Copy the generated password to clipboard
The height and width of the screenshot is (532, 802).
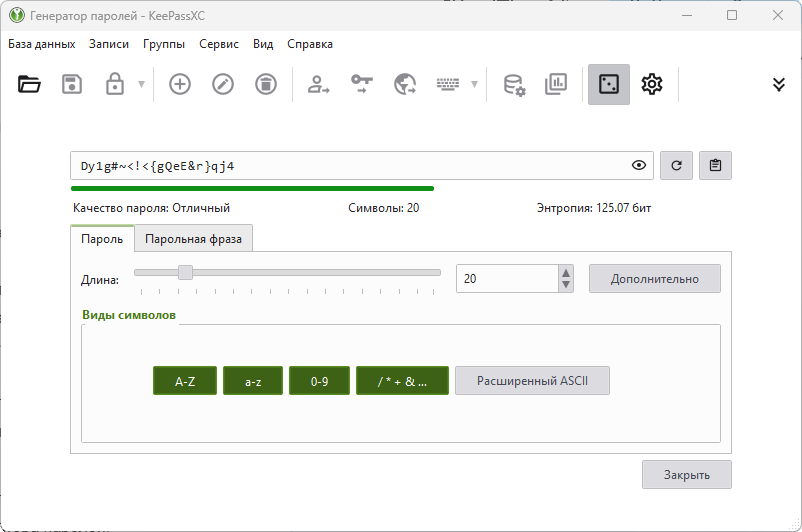[715, 166]
